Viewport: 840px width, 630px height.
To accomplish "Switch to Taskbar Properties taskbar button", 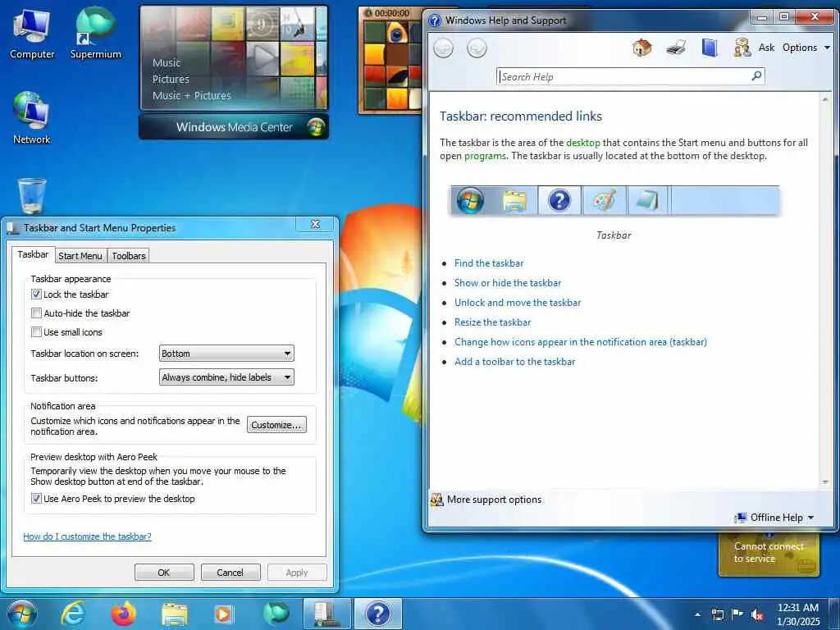I will [x=326, y=614].
